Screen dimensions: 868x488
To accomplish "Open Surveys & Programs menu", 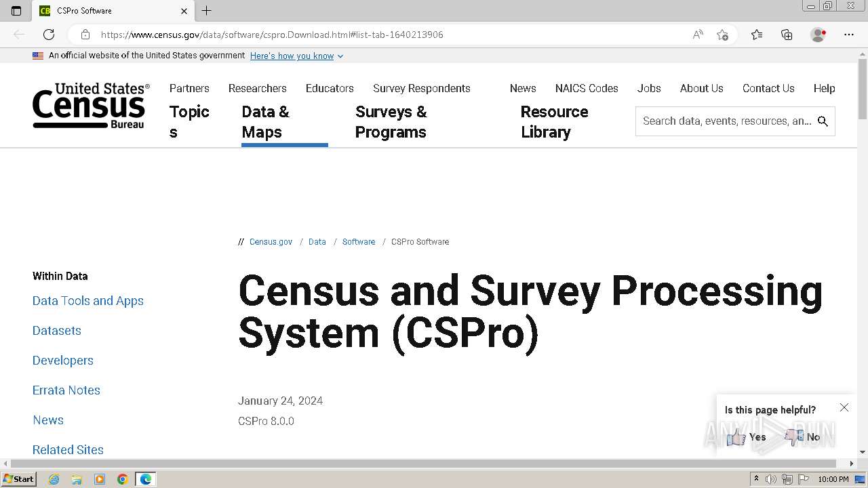I will point(391,122).
